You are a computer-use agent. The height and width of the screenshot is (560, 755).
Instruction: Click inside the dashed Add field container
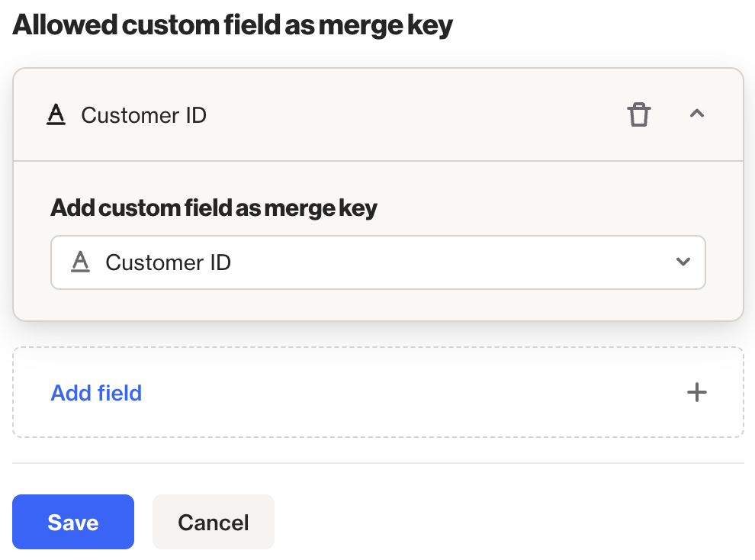click(378, 392)
